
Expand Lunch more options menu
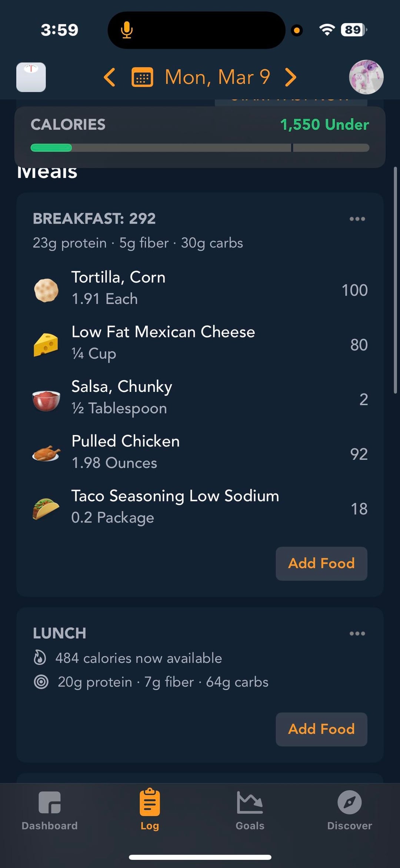point(357,633)
